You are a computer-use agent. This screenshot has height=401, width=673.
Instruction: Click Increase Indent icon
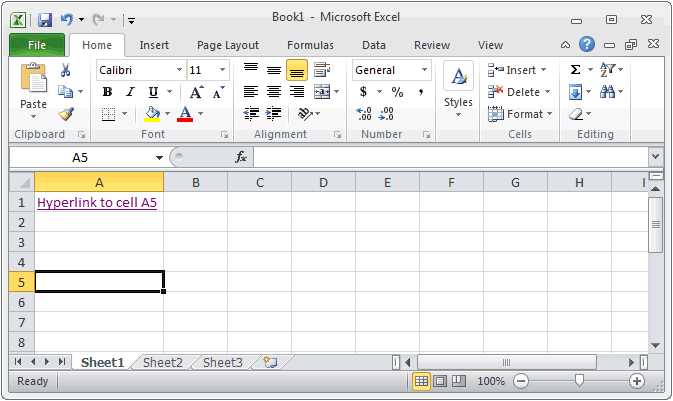pos(274,114)
